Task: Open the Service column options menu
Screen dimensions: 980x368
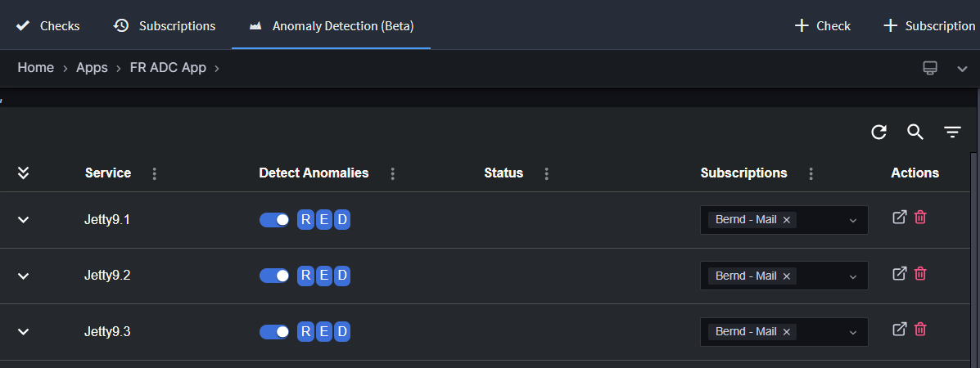Action: click(x=155, y=173)
